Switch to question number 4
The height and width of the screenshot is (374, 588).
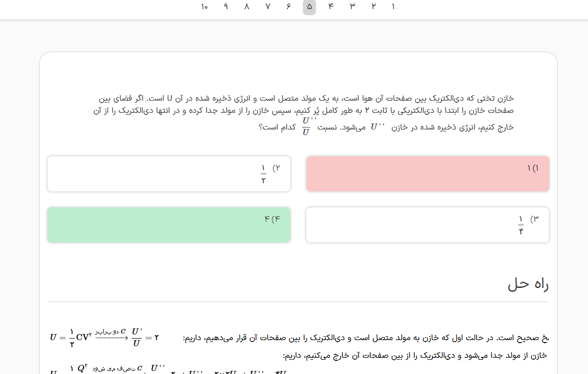point(331,7)
